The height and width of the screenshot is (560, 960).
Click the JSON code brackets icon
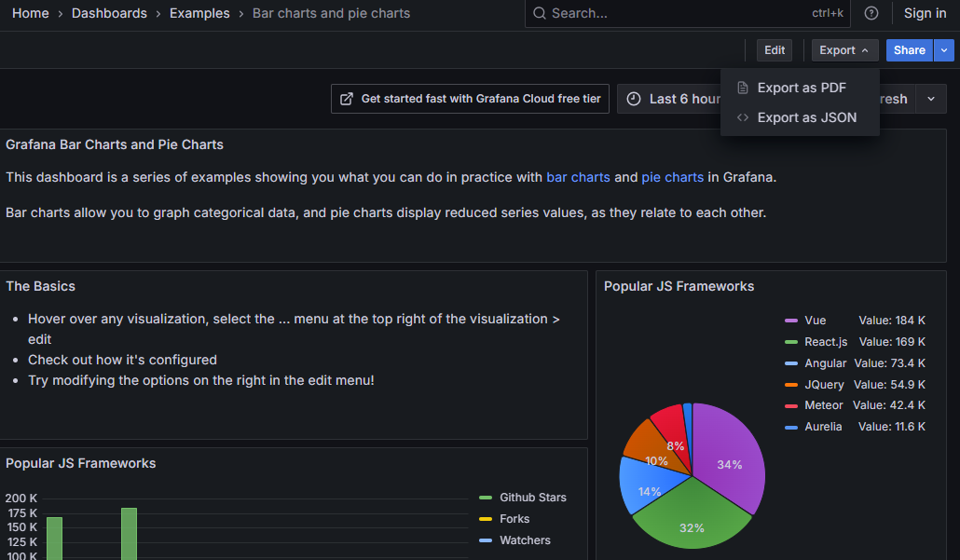coord(743,117)
